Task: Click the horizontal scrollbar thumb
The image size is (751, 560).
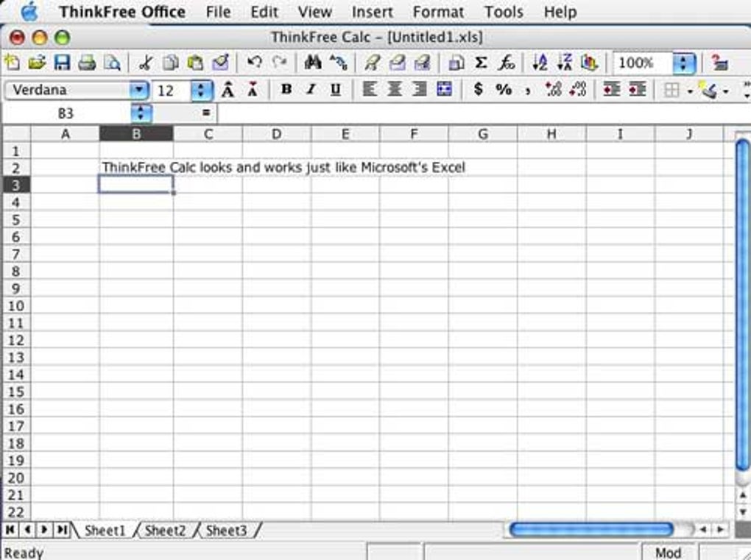Action: pos(591,529)
